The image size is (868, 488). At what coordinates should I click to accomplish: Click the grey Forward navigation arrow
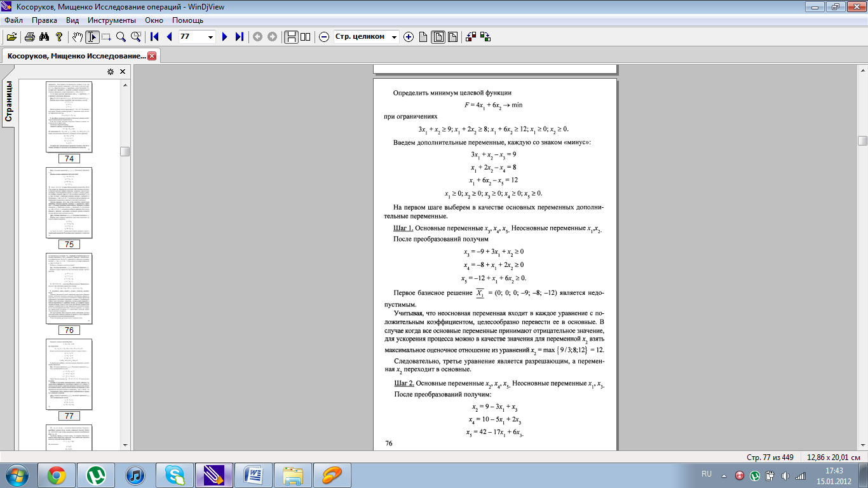[x=272, y=37]
